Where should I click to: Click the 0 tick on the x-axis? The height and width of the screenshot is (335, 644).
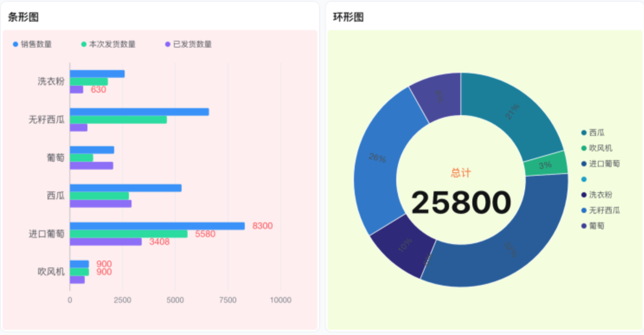click(70, 300)
